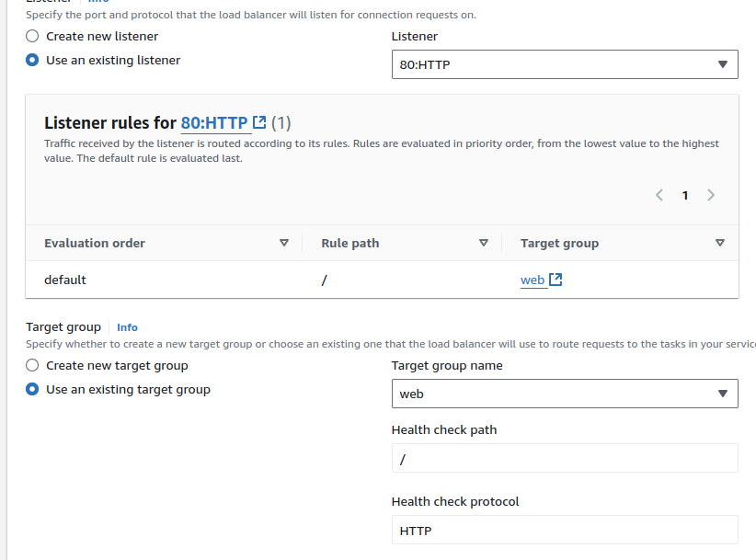Go to previous page of listener rules
Screen dimensions: 756x560
point(659,195)
